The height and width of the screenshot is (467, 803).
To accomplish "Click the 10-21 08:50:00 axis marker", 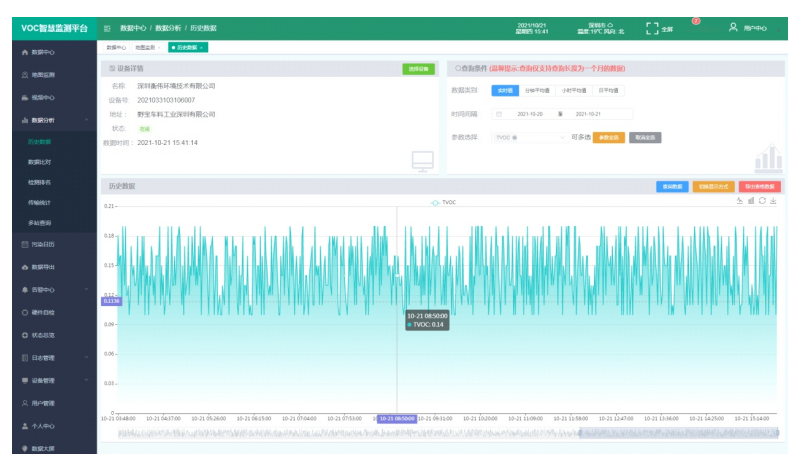I will pos(397,418).
